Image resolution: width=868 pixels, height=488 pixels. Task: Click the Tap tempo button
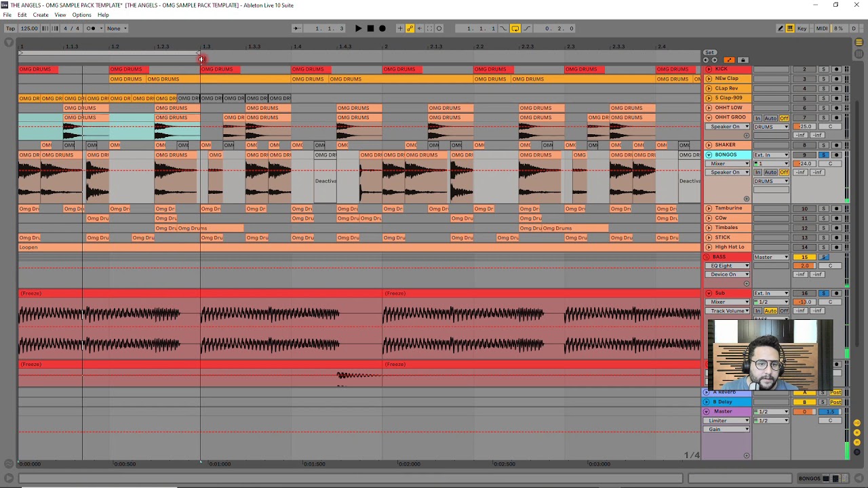coord(10,28)
